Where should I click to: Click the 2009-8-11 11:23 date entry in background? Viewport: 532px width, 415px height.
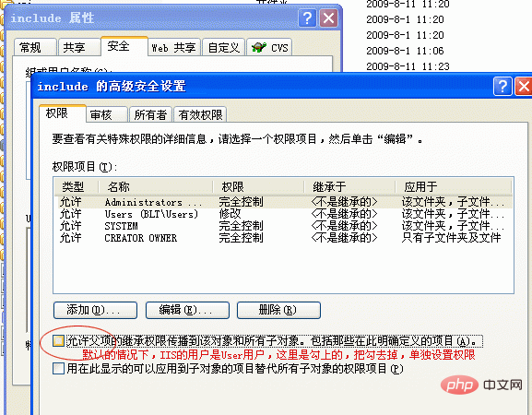pyautogui.click(x=408, y=66)
